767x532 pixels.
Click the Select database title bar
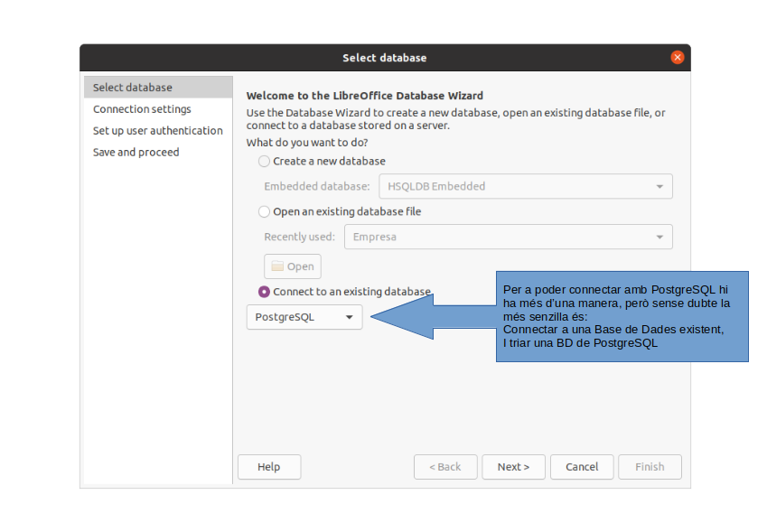[385, 58]
